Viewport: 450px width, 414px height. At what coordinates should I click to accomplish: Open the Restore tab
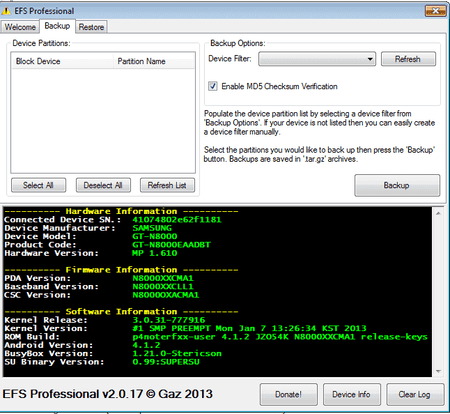click(91, 27)
